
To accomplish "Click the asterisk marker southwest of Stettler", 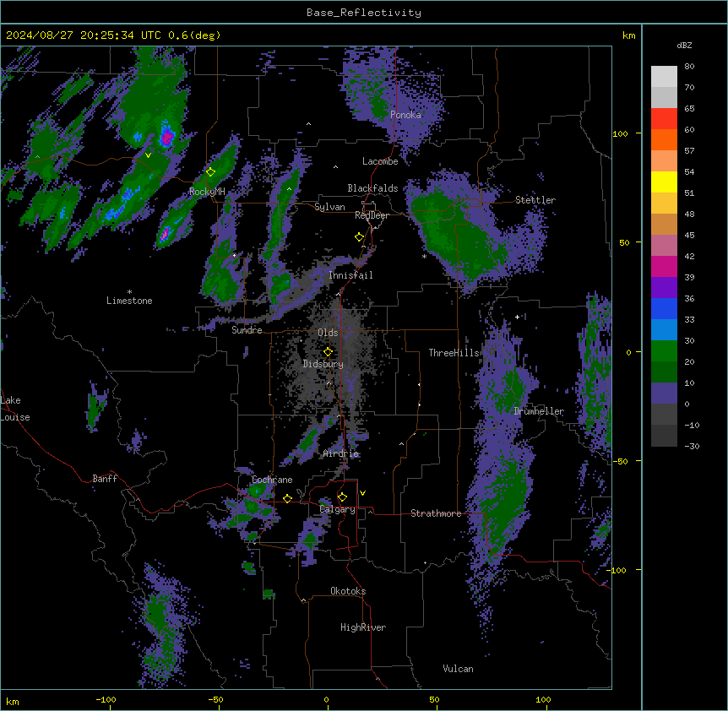I will coord(424,256).
